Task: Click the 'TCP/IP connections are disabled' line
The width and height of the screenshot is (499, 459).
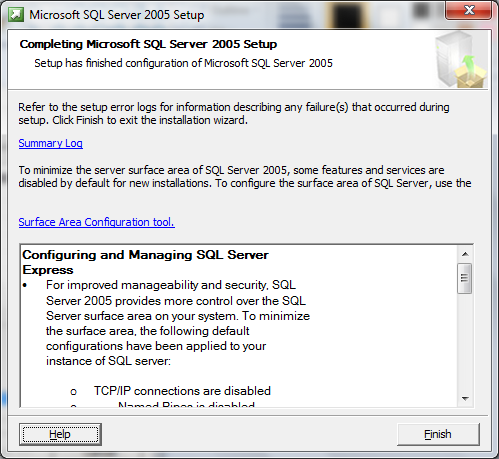Action: click(182, 391)
